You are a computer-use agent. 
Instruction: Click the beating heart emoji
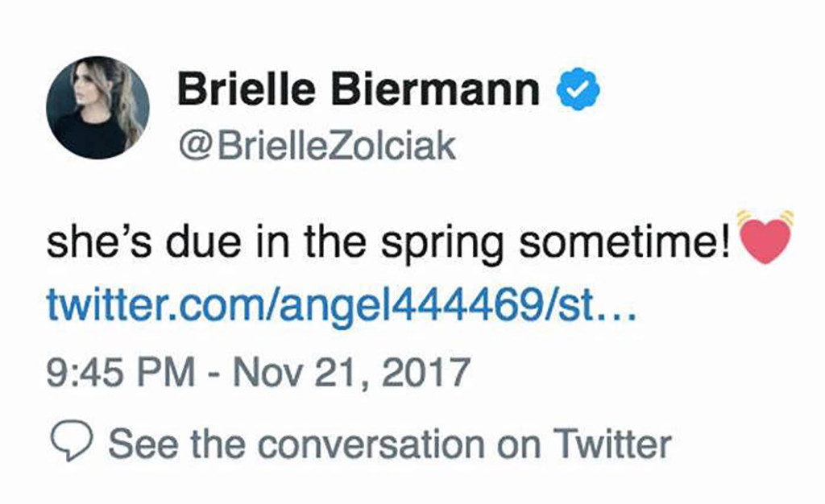[x=765, y=239]
